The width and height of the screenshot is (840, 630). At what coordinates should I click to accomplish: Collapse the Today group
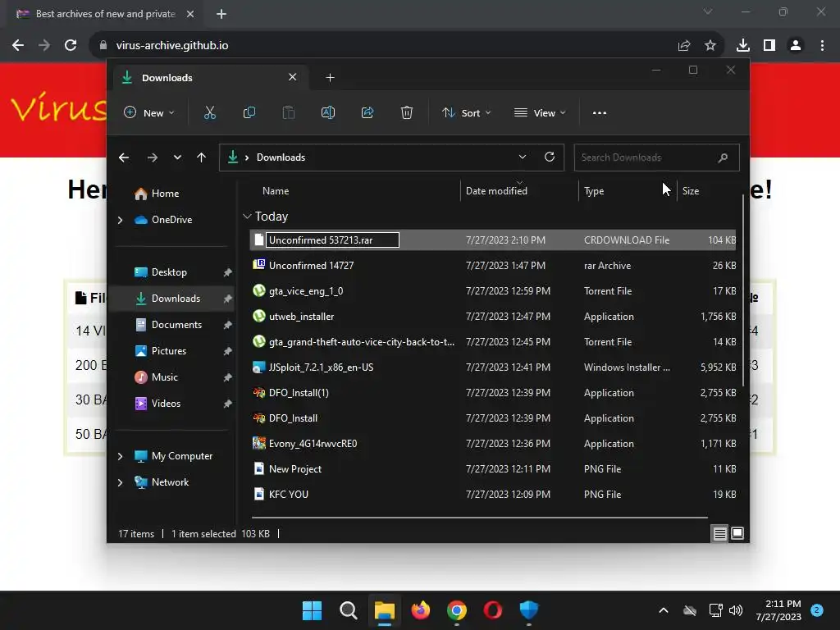[247, 217]
